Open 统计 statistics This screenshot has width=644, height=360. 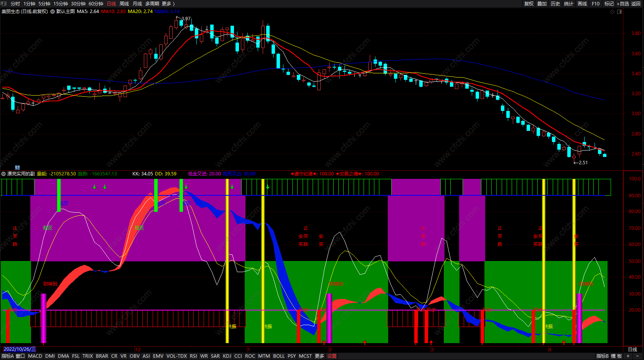(569, 3)
